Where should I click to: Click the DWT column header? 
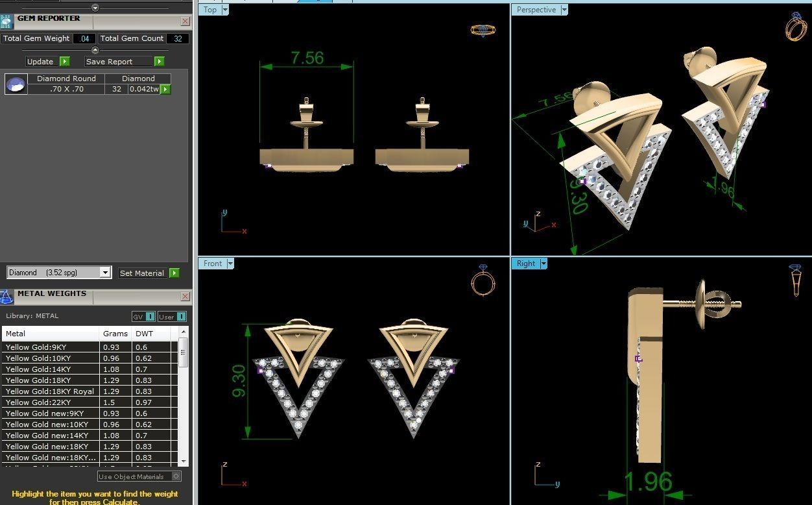(151, 334)
